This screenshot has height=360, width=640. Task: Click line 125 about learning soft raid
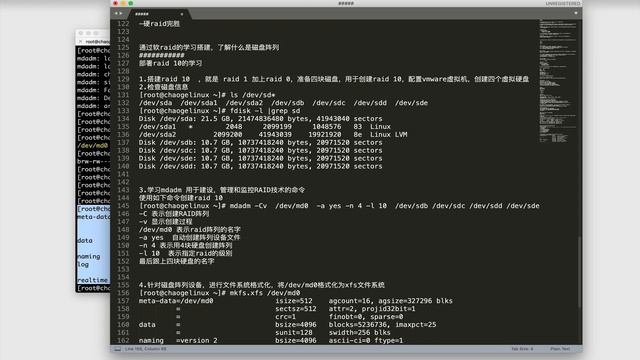click(x=209, y=47)
